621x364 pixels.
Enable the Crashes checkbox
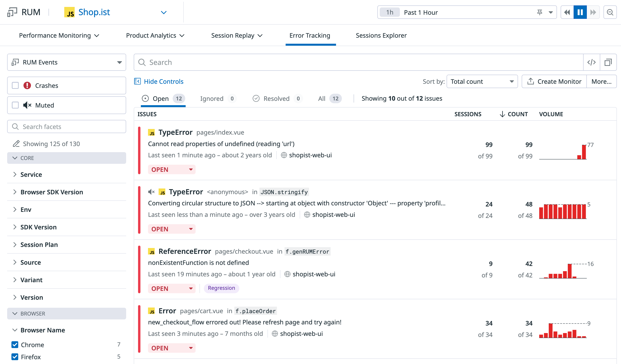(15, 85)
